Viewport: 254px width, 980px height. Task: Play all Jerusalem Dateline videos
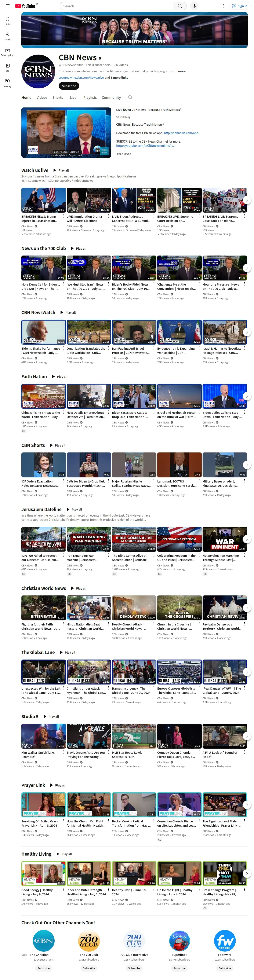pyautogui.click(x=74, y=509)
